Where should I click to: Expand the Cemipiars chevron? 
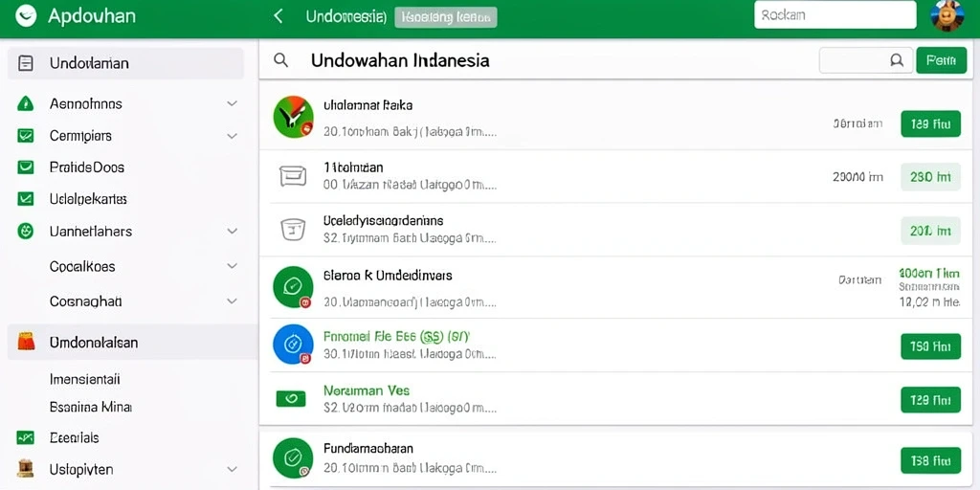pos(232,136)
